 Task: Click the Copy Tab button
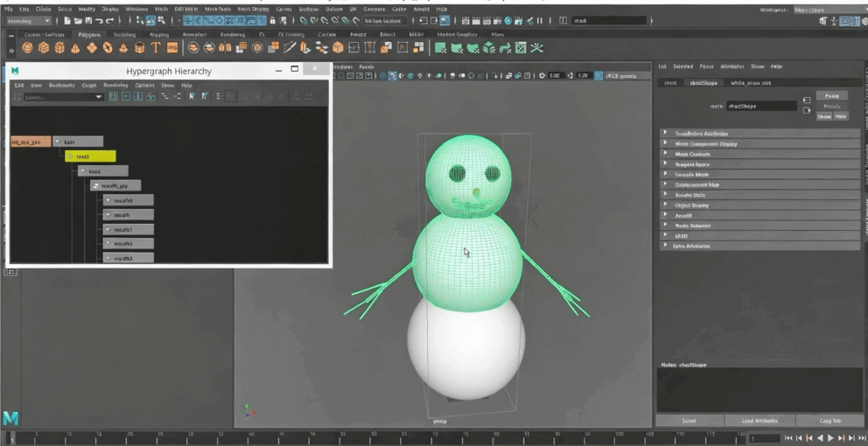click(829, 421)
